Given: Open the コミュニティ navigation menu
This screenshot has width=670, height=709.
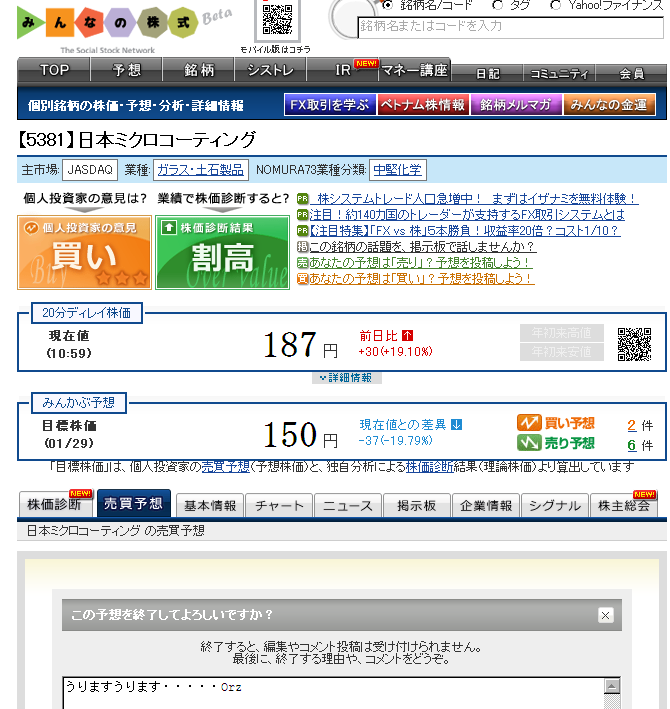Looking at the screenshot, I should click(x=559, y=73).
